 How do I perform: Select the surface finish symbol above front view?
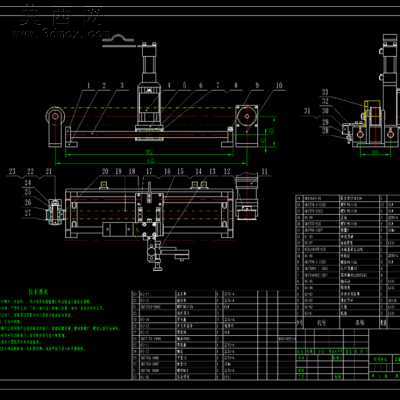(118, 40)
